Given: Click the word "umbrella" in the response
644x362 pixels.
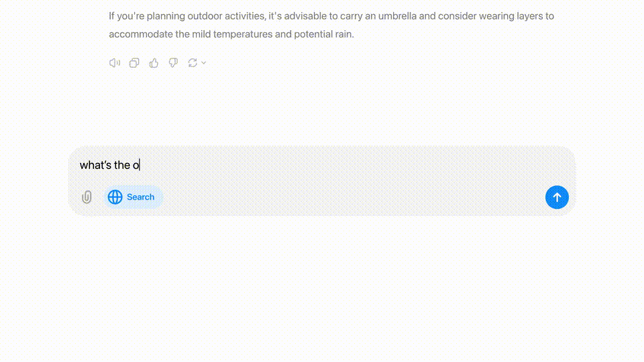Looking at the screenshot, I should (397, 16).
